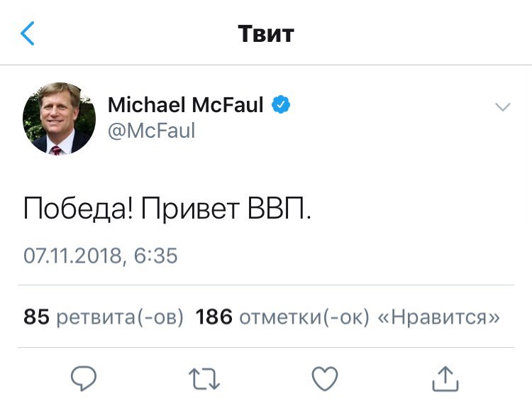Click "ВВП." in the tweet text
The height and width of the screenshot is (406, 532).
(x=280, y=209)
